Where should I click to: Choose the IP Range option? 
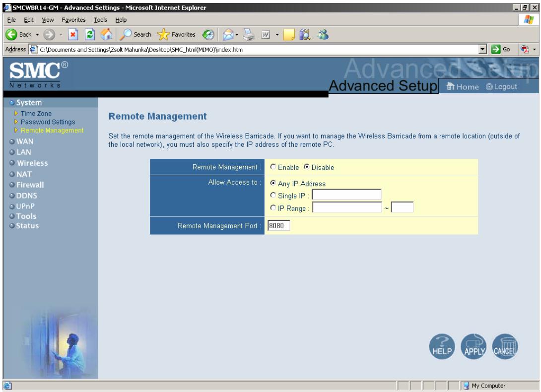273,208
